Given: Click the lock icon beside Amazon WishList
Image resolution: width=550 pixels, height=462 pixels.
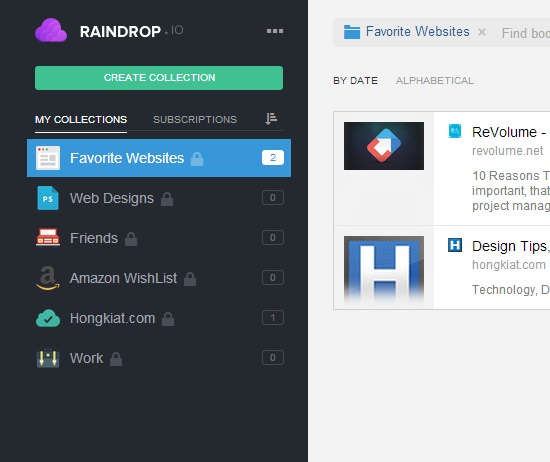Looking at the screenshot, I should point(190,279).
